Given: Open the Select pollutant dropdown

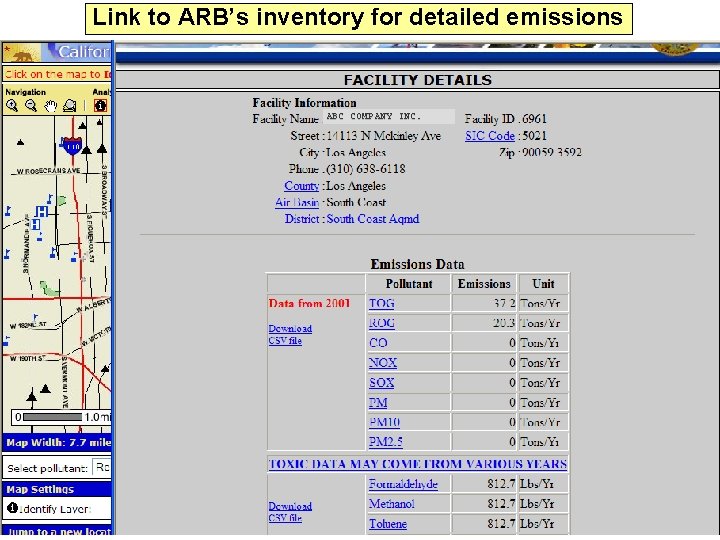Looking at the screenshot, I should pyautogui.click(x=102, y=467).
